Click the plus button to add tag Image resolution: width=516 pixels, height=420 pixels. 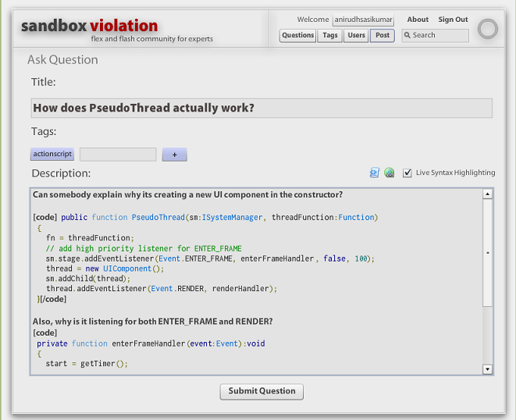(174, 155)
